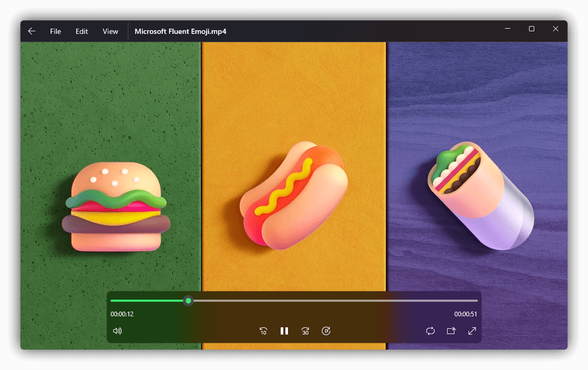
Task: Open the View menu
Action: (110, 31)
